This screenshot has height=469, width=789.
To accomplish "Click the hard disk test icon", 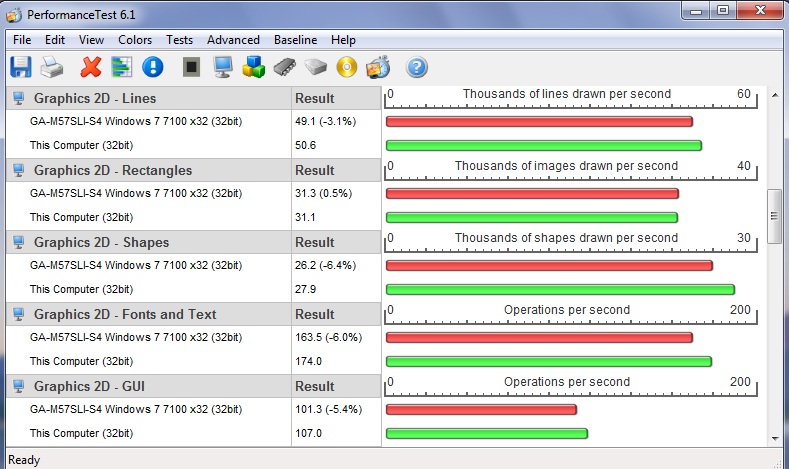I will coord(315,67).
